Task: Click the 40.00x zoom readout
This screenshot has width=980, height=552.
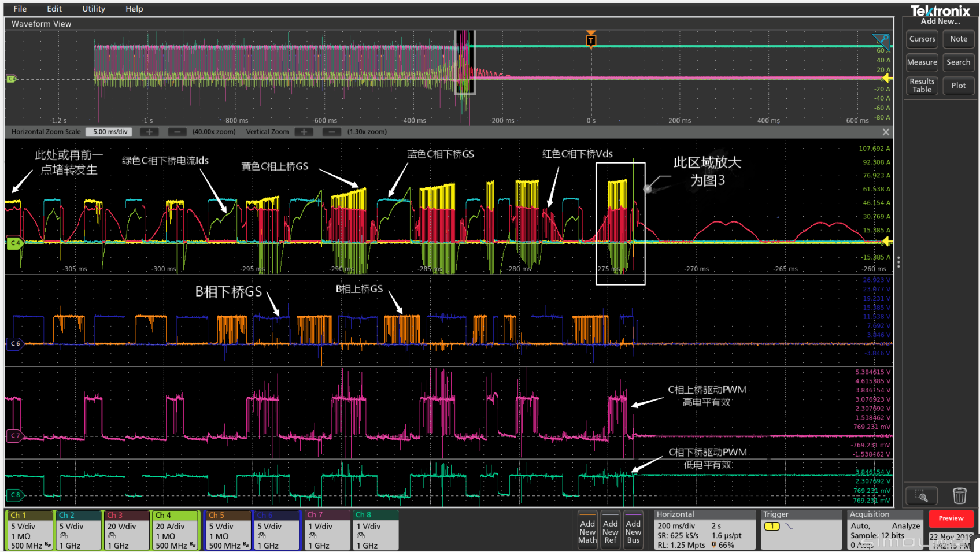Action: (x=214, y=132)
